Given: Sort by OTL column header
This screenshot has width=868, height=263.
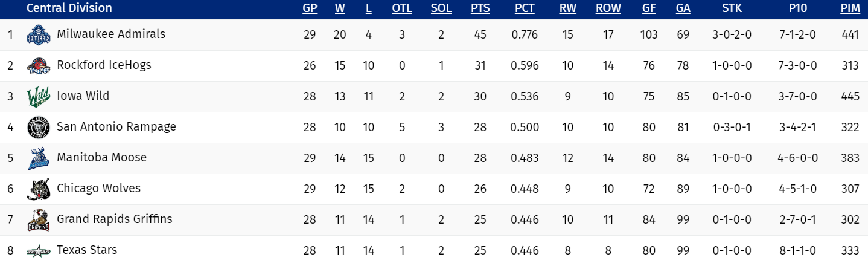Looking at the screenshot, I should 402,8.
